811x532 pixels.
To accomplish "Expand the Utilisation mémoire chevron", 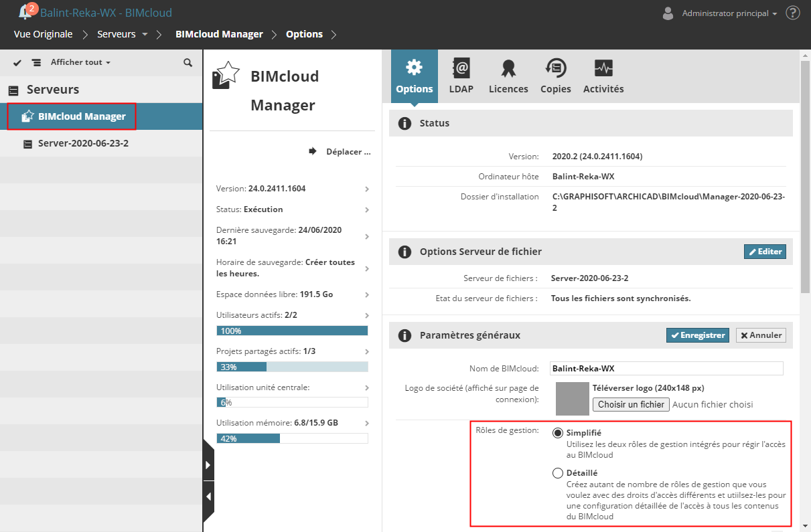I will pos(367,423).
